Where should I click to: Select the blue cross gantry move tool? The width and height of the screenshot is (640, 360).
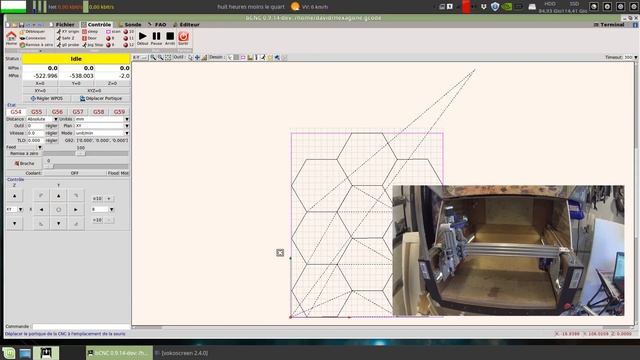tap(197, 58)
